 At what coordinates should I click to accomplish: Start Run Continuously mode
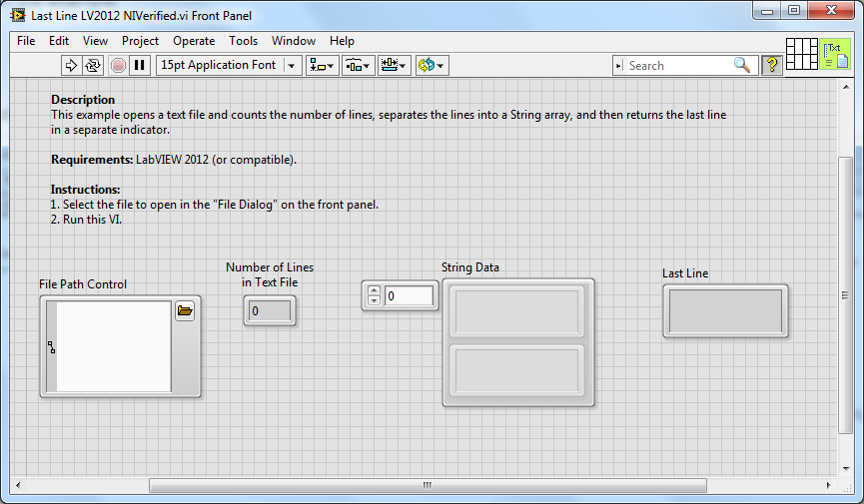pyautogui.click(x=93, y=66)
